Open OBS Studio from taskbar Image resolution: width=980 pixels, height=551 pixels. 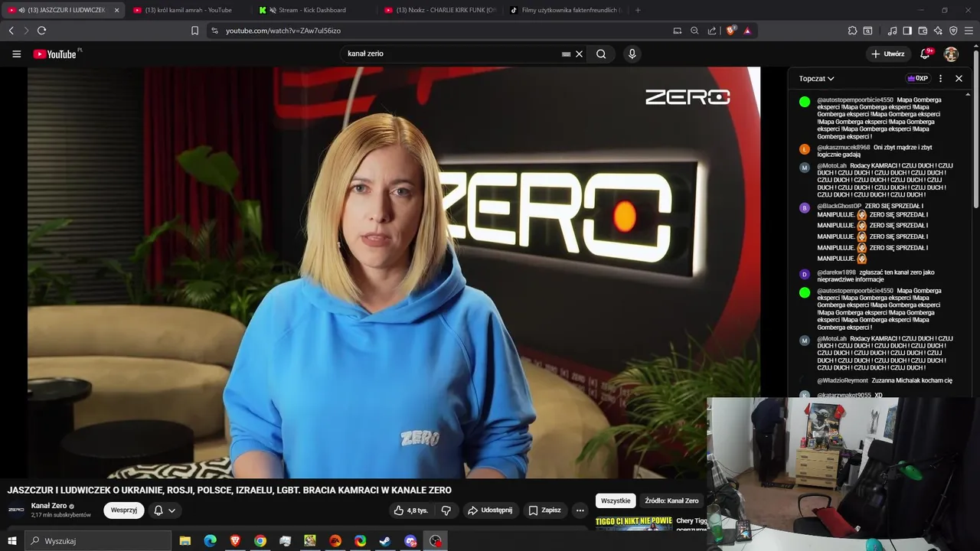[x=436, y=541]
